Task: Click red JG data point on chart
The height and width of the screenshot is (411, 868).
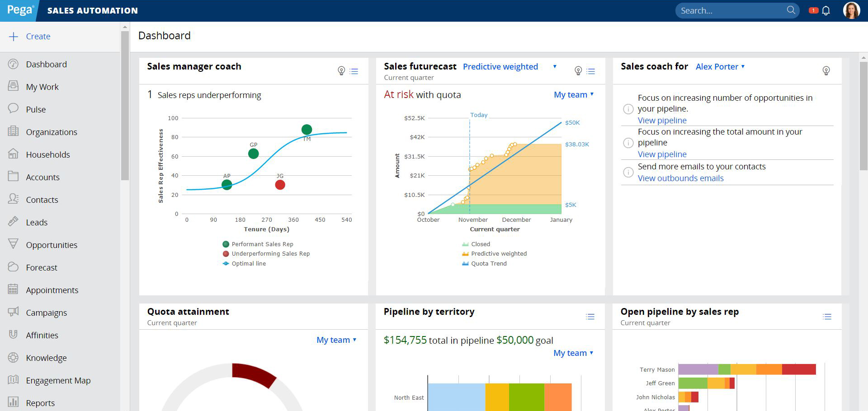Action: 280,185
